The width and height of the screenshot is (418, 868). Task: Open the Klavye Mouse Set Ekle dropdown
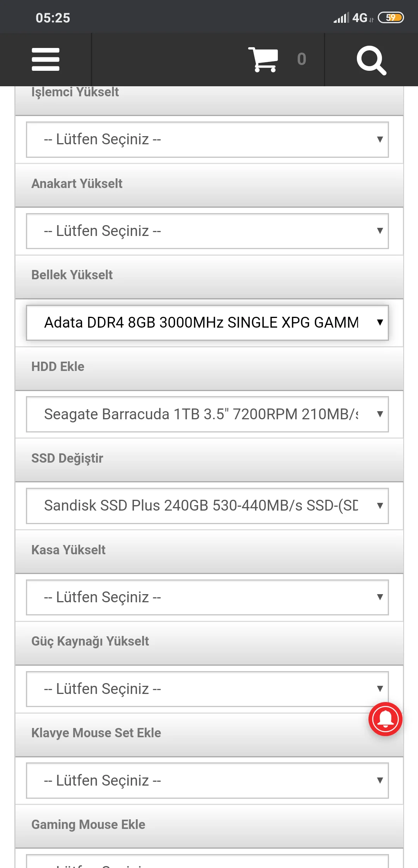(x=207, y=781)
